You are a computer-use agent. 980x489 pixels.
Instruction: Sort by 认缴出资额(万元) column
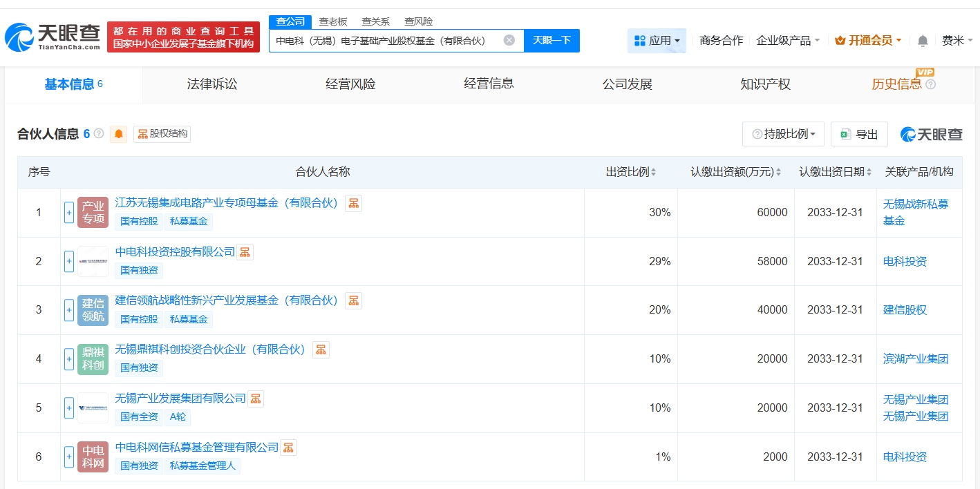pos(736,172)
